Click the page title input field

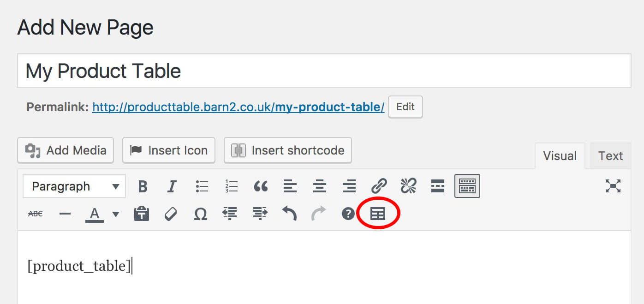pyautogui.click(x=324, y=71)
